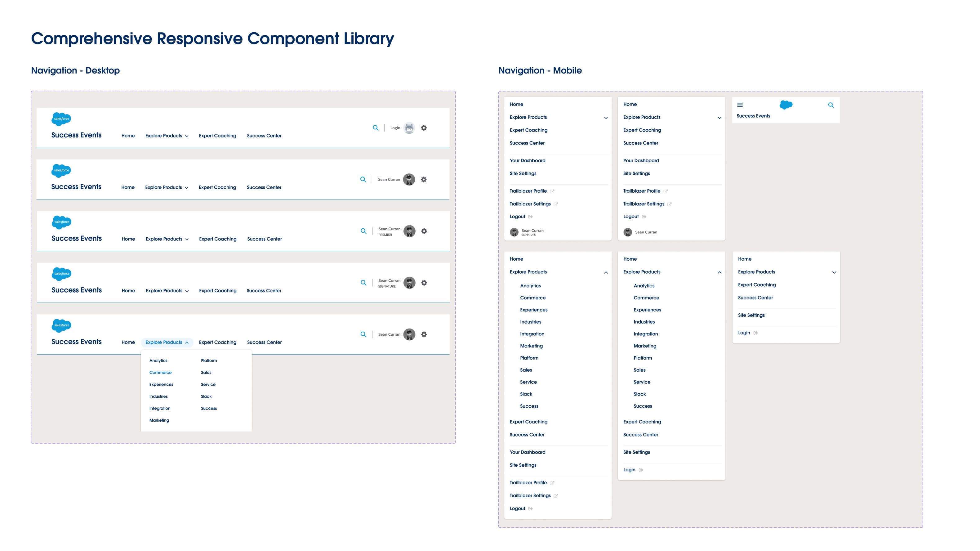
Task: Click the hamburger menu icon in mobile header
Action: [x=740, y=105]
